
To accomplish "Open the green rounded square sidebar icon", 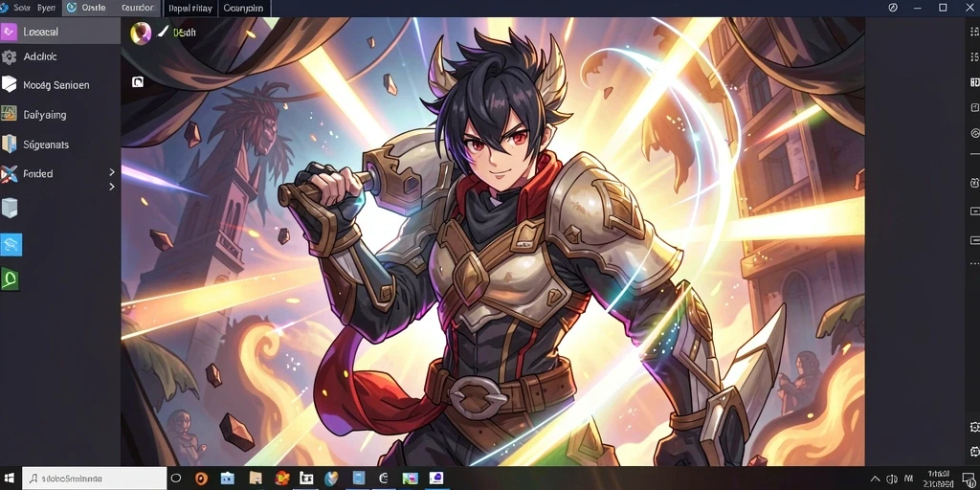I will coord(10,278).
